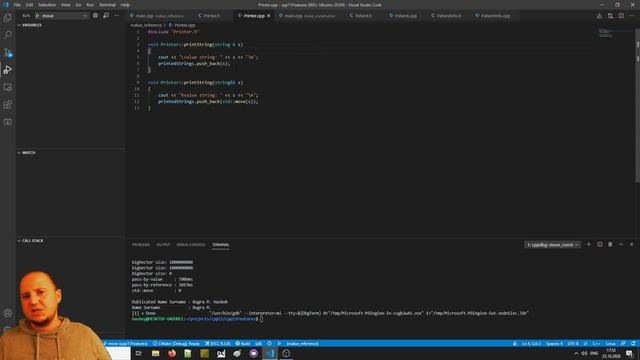Switch to the DEBUG CONSOLE panel tab

pos(191,244)
